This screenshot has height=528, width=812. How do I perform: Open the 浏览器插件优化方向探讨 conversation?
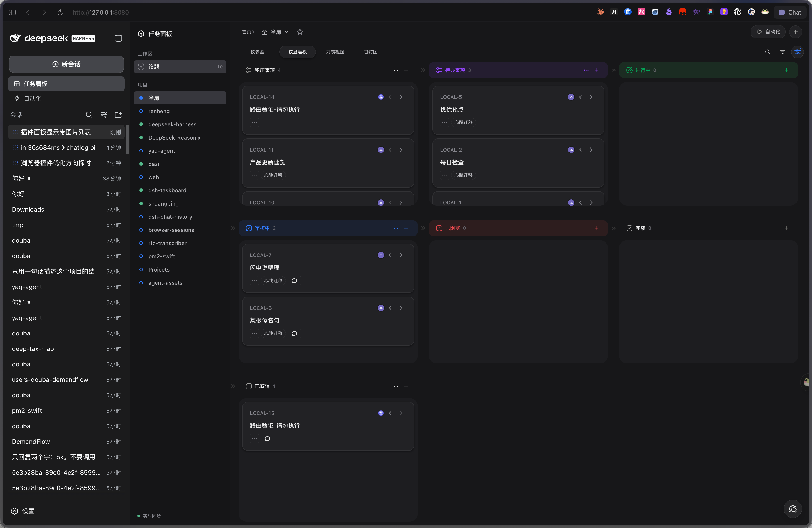click(x=66, y=163)
